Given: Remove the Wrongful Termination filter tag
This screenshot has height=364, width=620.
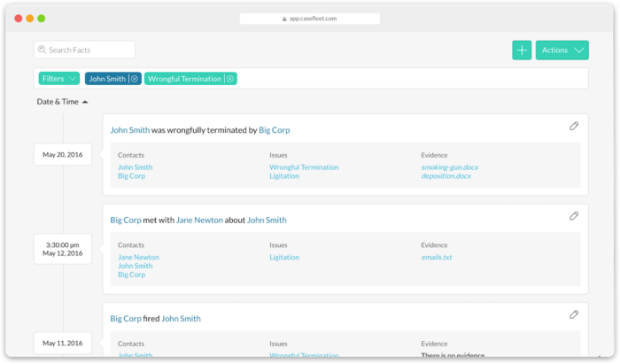Looking at the screenshot, I should point(229,79).
